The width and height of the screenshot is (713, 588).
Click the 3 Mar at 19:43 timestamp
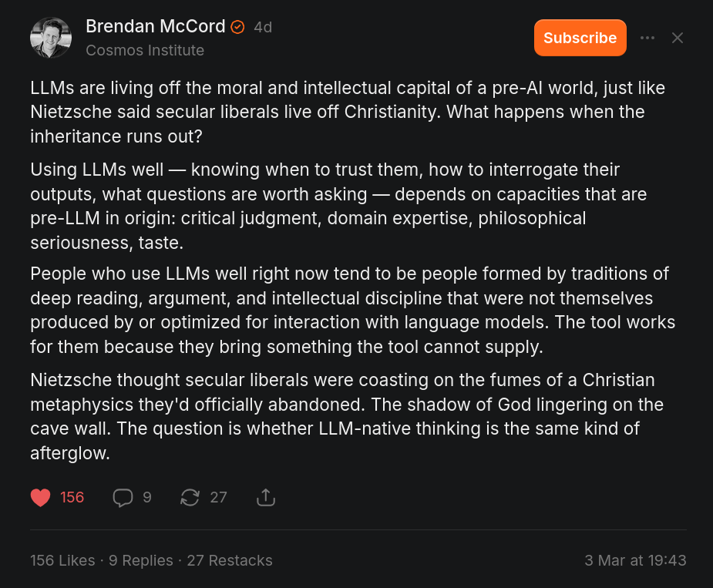coord(635,560)
